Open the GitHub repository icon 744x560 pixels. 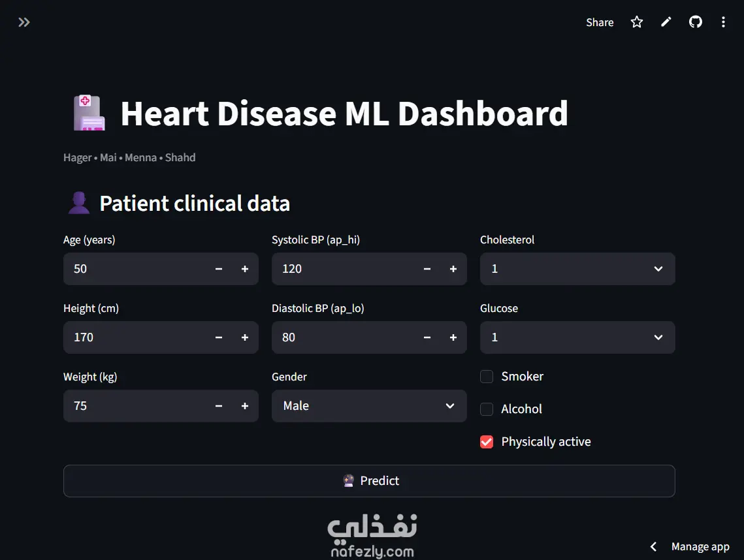click(696, 22)
